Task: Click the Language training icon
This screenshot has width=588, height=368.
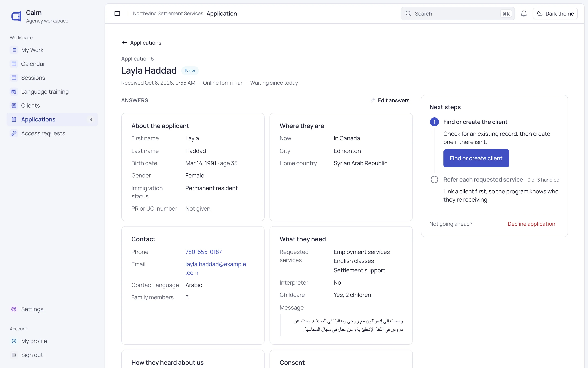Action: click(x=14, y=92)
